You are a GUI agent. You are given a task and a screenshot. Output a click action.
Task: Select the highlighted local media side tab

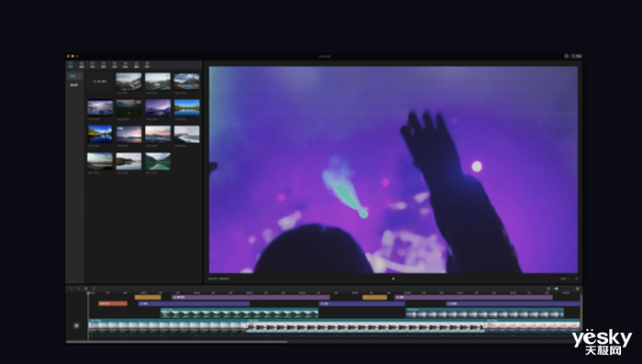pyautogui.click(x=73, y=76)
